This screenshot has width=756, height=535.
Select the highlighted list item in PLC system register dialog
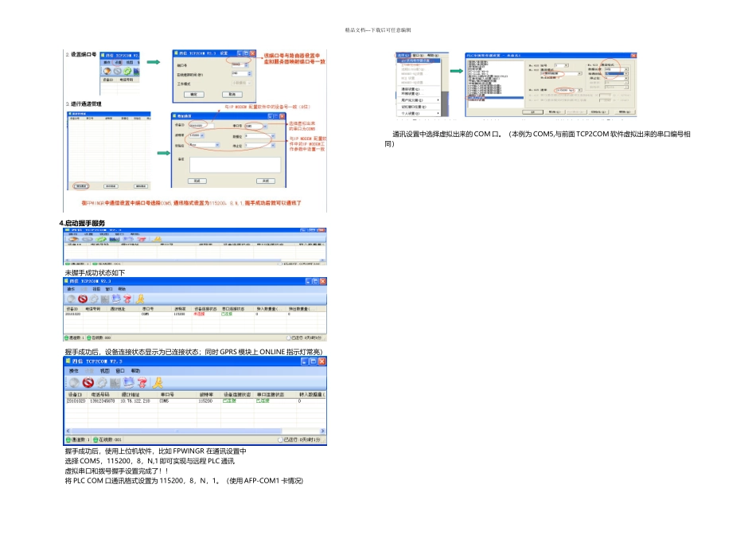495,99
